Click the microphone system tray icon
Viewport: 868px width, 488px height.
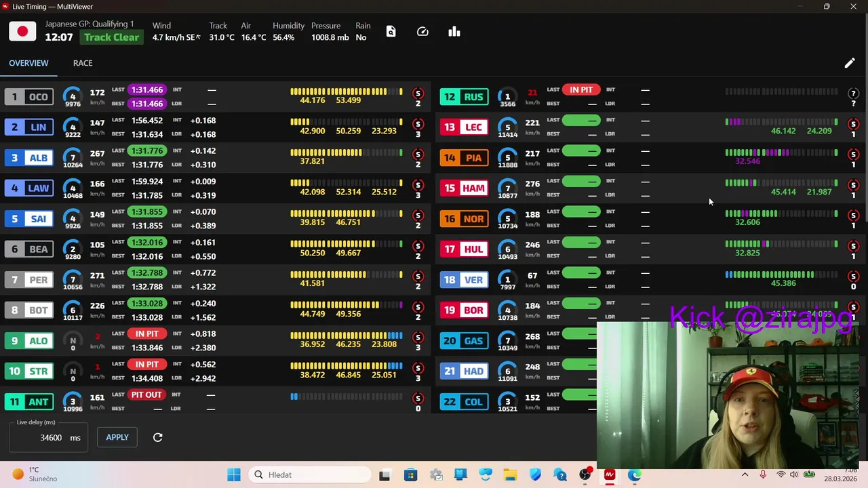coord(763,474)
